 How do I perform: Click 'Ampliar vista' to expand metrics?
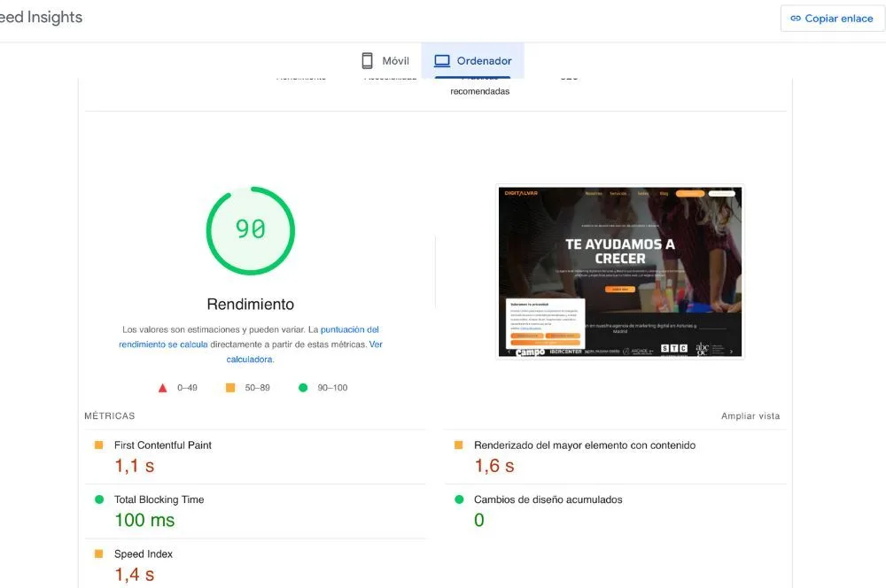pos(750,415)
